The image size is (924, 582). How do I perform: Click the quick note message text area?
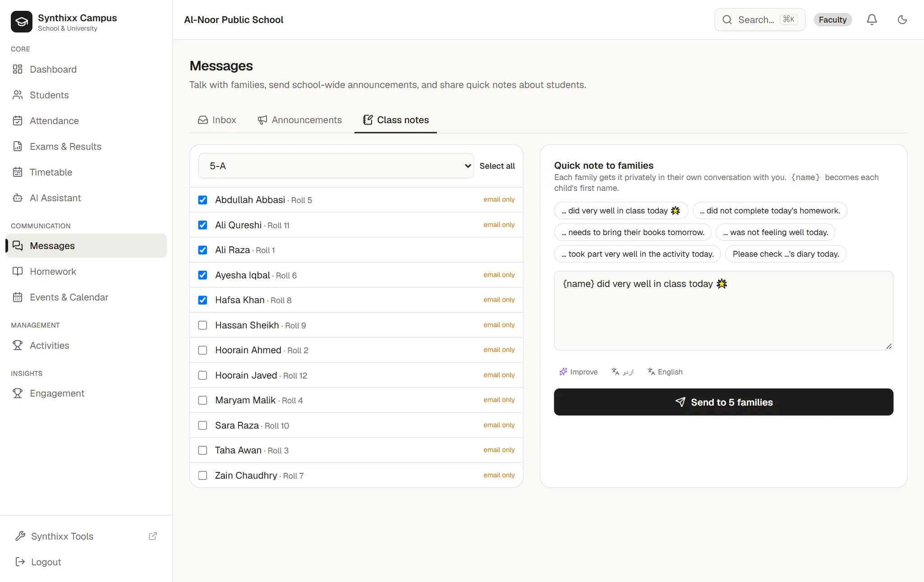point(723,310)
